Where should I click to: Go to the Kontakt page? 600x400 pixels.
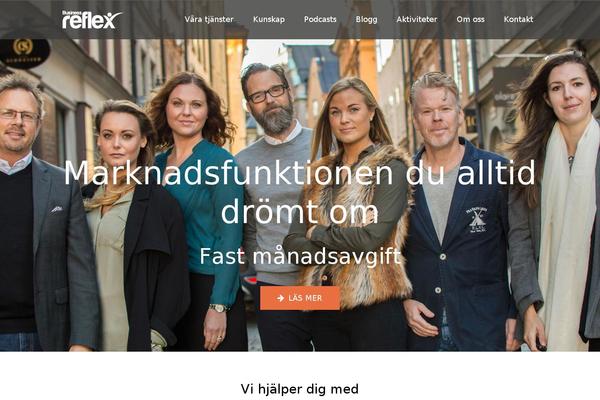(x=518, y=19)
